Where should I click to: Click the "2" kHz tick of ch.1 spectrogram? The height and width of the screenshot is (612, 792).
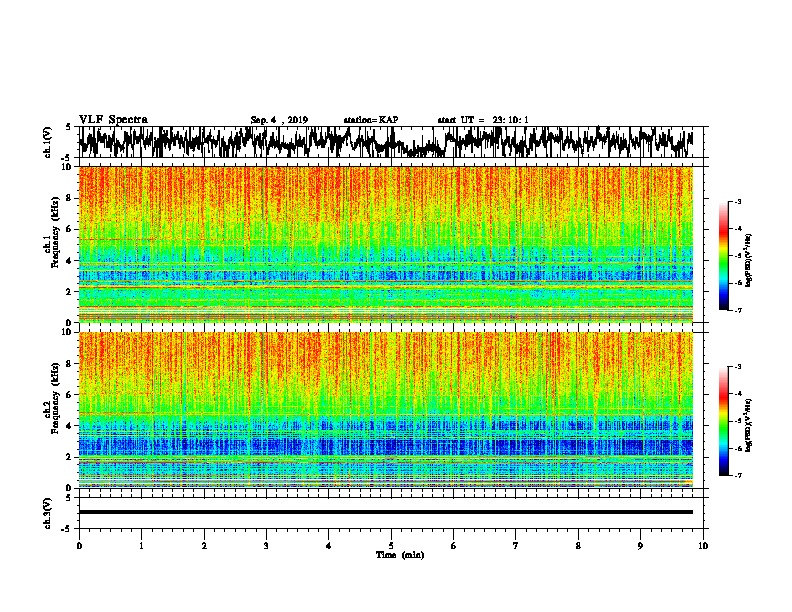[71, 291]
